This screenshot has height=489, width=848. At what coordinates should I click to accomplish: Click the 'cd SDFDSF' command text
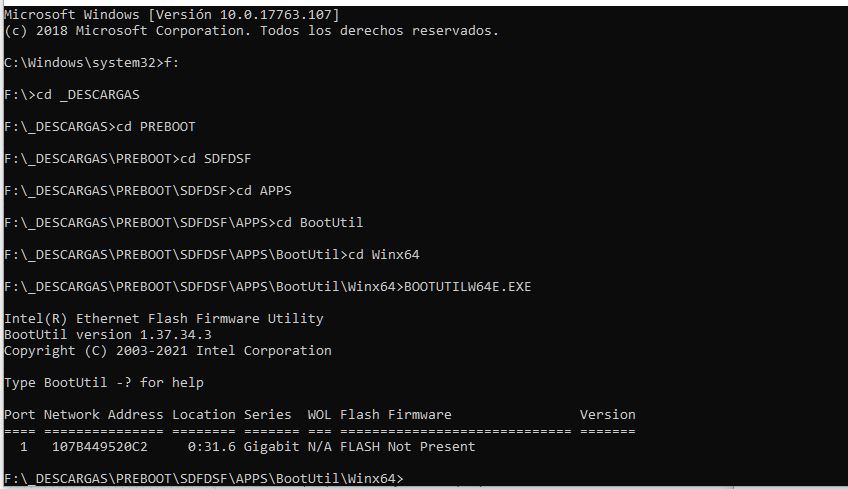coord(216,158)
